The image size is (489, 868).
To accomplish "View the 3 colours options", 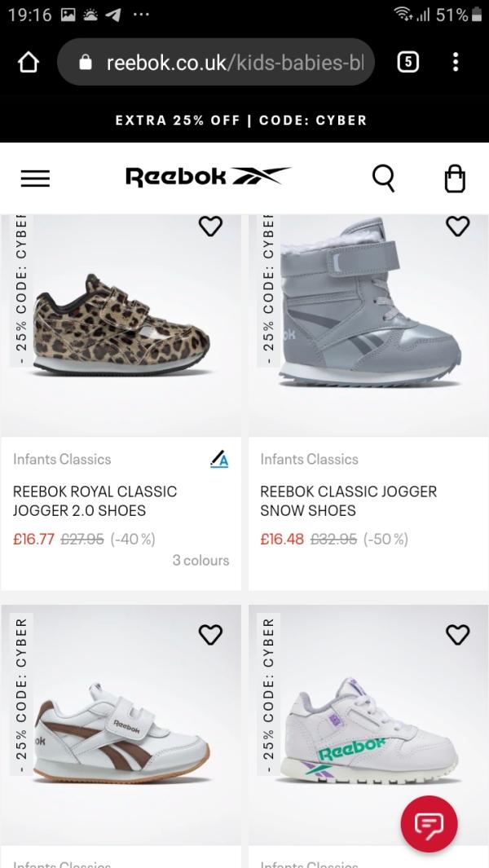I will (x=200, y=560).
